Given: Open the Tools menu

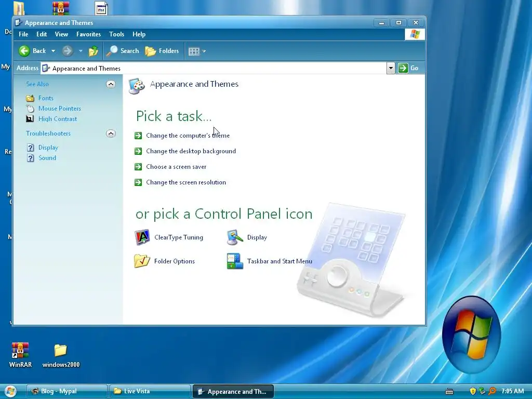Looking at the screenshot, I should [116, 34].
